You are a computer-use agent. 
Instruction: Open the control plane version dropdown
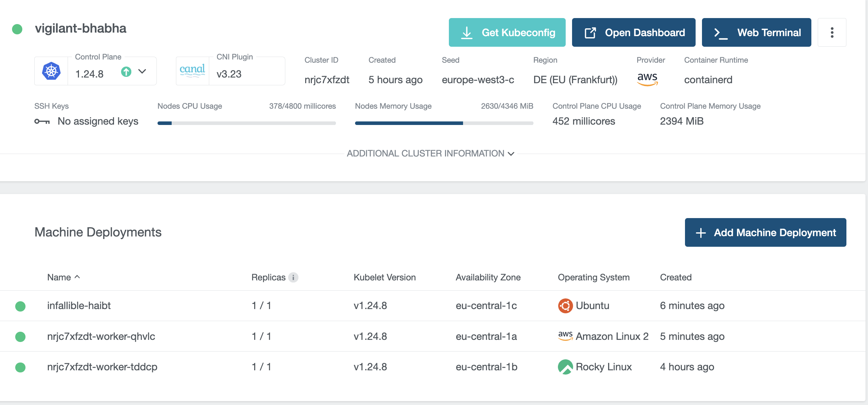click(142, 72)
